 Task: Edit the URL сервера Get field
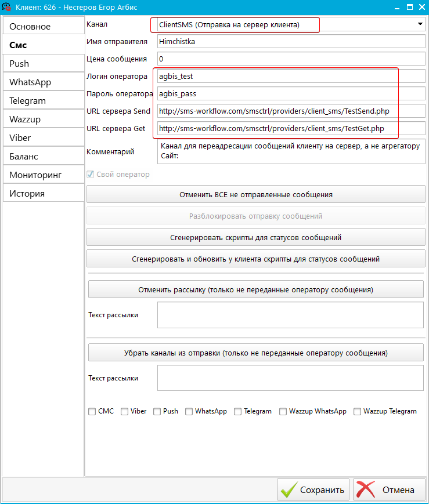click(291, 128)
